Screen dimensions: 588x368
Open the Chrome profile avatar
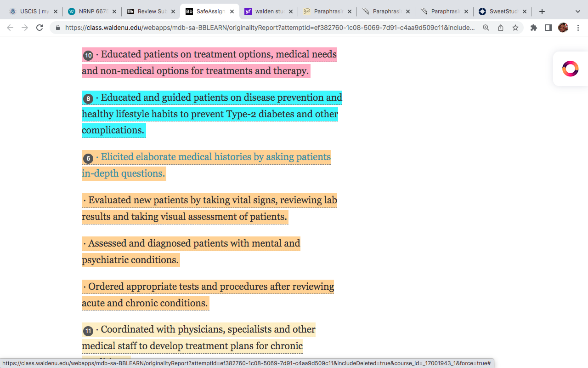point(563,28)
